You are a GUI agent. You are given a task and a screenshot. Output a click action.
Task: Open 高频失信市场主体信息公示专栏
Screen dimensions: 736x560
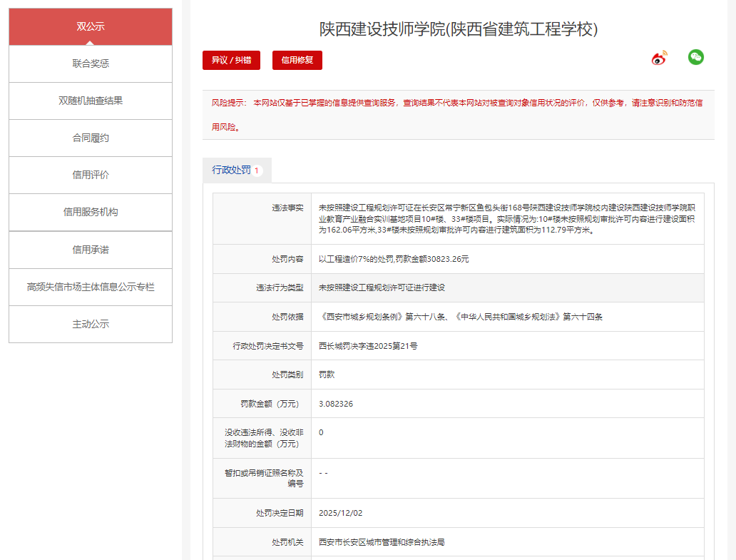pyautogui.click(x=91, y=287)
